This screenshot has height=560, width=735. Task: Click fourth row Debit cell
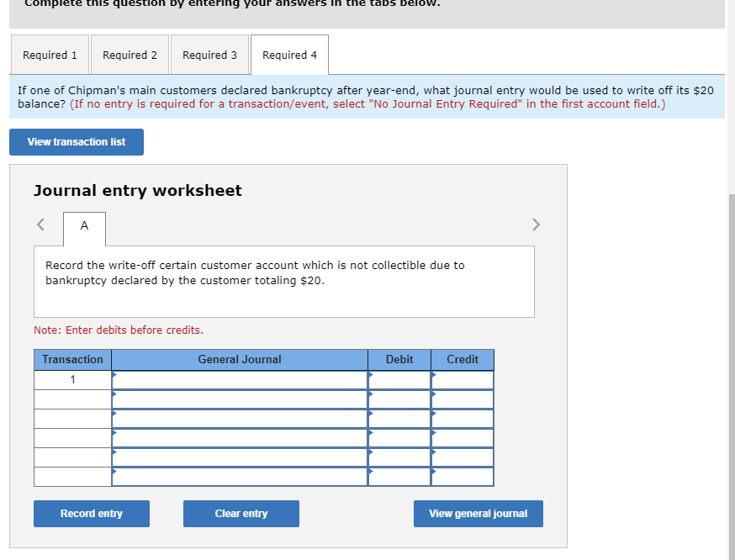(399, 438)
